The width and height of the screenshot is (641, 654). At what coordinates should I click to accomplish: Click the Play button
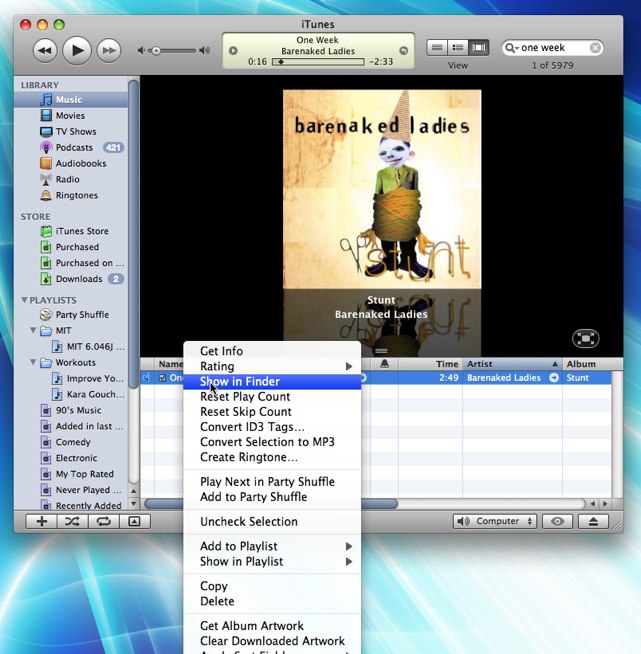77,50
